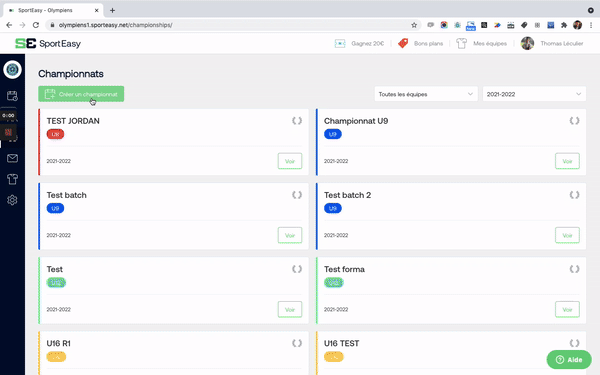This screenshot has height=375, width=600.
Task: Open Mes équipes menu
Action: pyautogui.click(x=490, y=44)
